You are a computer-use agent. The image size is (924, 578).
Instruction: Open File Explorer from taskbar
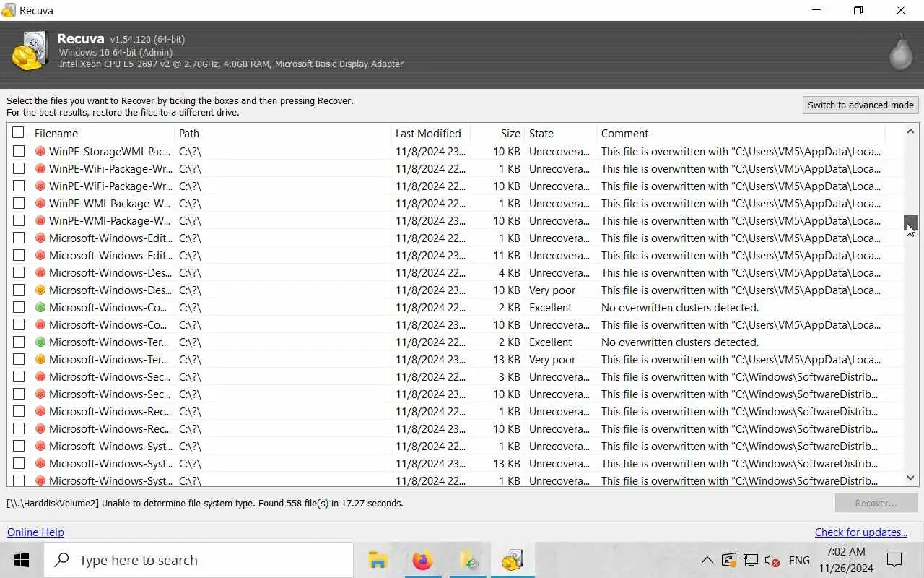point(378,560)
